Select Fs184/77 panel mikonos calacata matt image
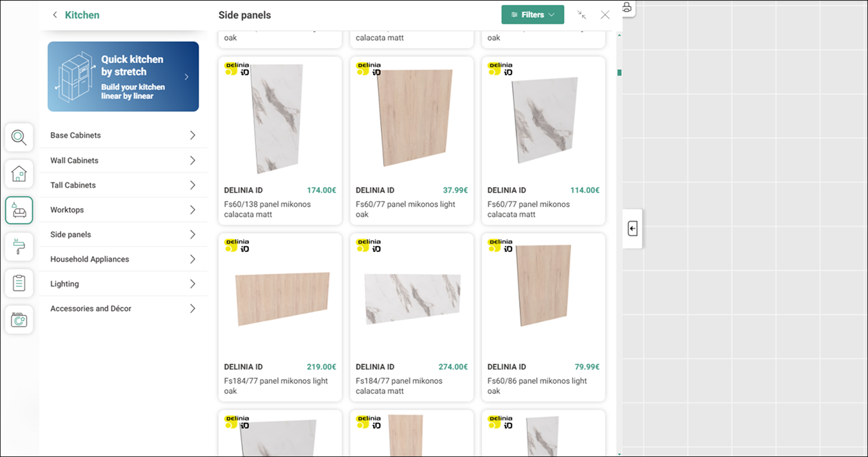 tap(412, 298)
